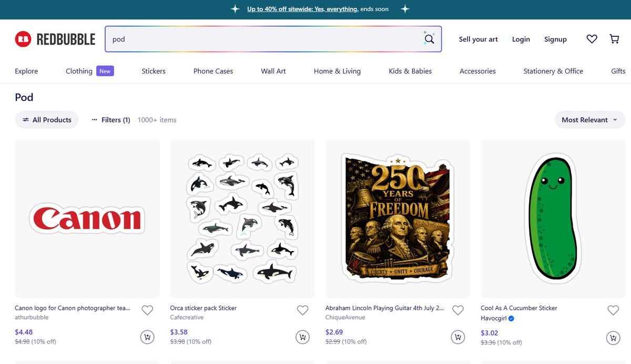Click Havocgirl verified badge icon
Viewport: 631px width, 364px height.
click(x=511, y=318)
